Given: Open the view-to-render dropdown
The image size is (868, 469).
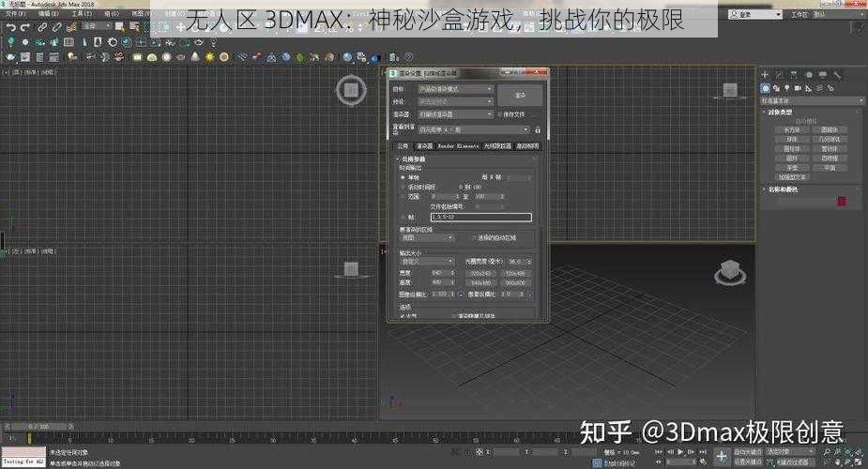Looking at the screenshot, I should [474, 130].
